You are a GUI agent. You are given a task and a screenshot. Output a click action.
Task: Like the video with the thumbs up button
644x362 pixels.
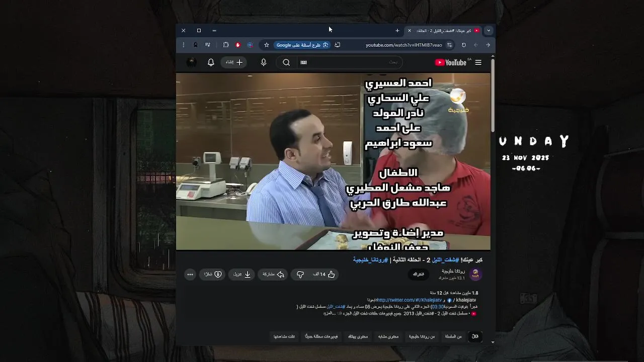point(326,275)
